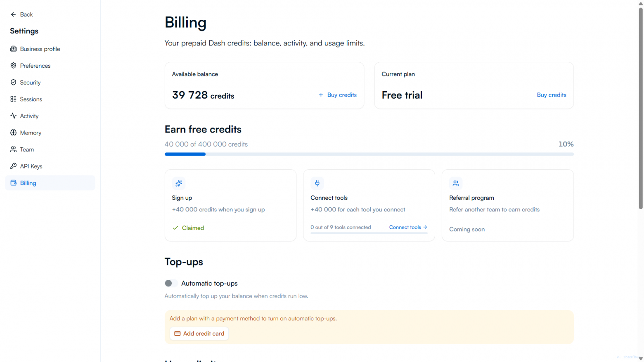Click the Back arrow icon
This screenshot has height=362, width=644.
tap(13, 14)
